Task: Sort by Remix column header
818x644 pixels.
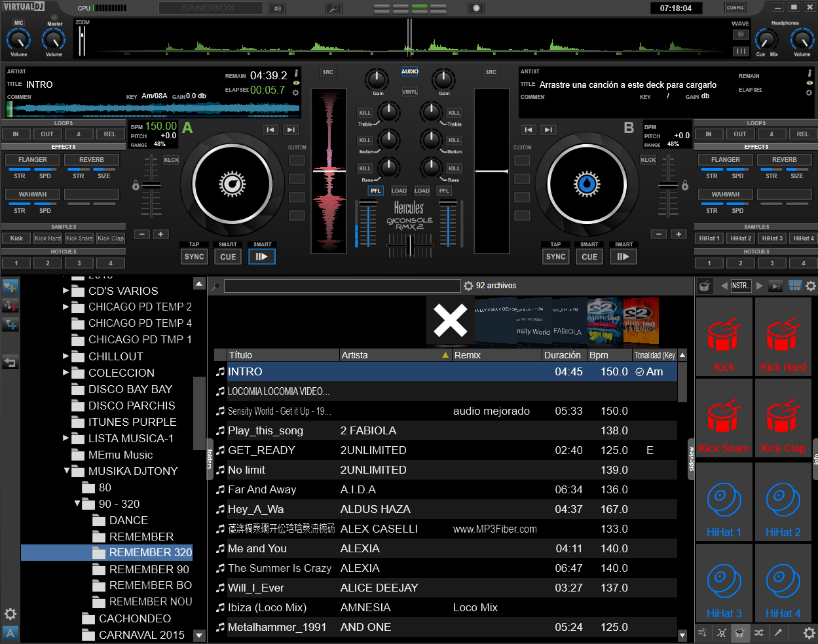Action: (497, 355)
